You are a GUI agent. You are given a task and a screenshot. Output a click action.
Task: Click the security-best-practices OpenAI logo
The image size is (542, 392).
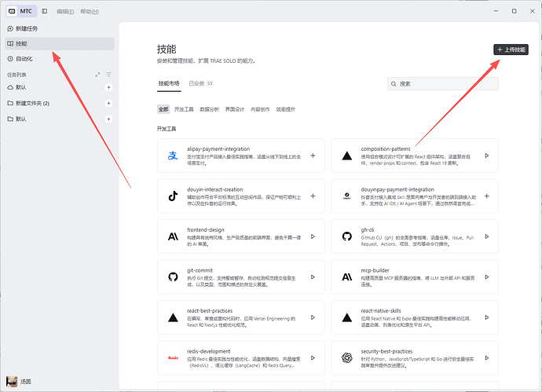346,357
